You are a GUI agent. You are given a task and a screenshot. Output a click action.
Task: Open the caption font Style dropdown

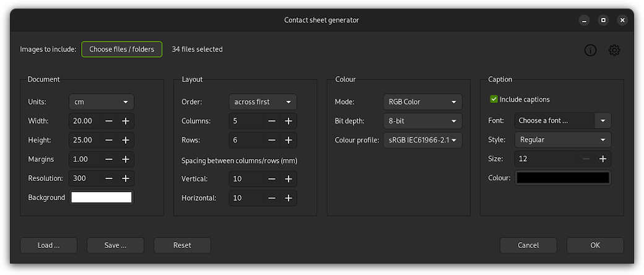[562, 139]
